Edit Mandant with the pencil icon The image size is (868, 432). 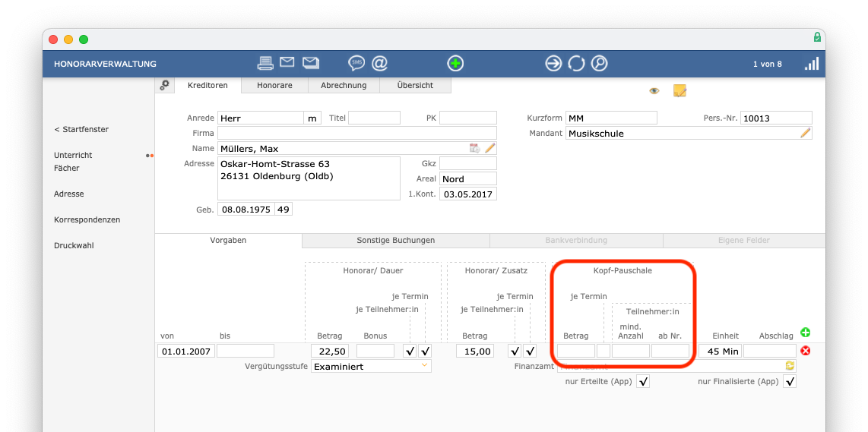click(805, 133)
